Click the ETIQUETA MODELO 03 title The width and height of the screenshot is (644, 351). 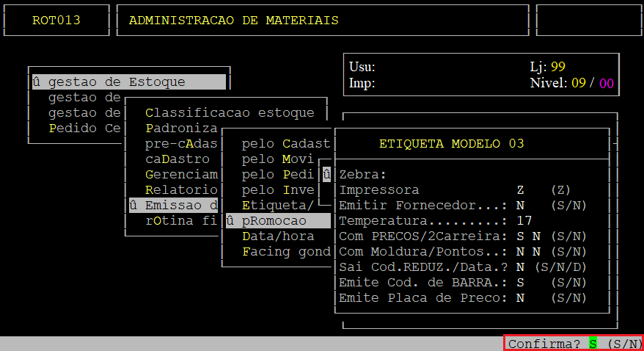point(451,143)
